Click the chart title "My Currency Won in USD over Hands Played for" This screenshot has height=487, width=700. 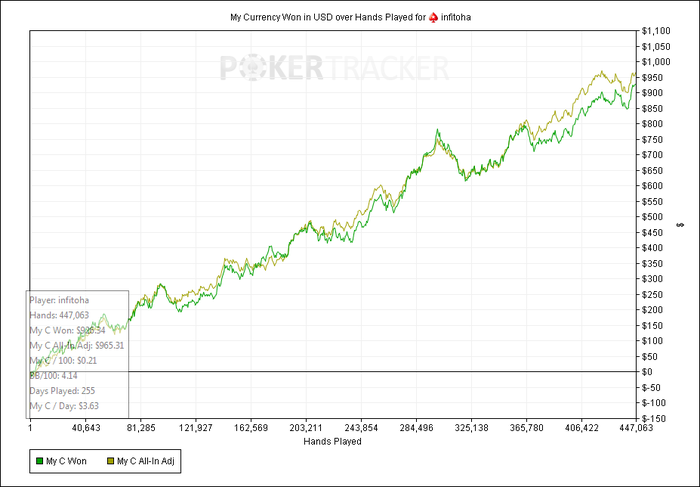click(x=328, y=17)
